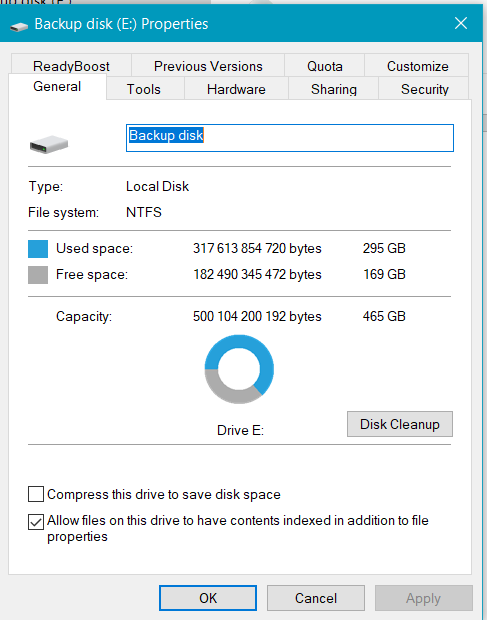Image resolution: width=487 pixels, height=620 pixels.
Task: Click the hard disk icon beside name field
Action: click(x=49, y=144)
